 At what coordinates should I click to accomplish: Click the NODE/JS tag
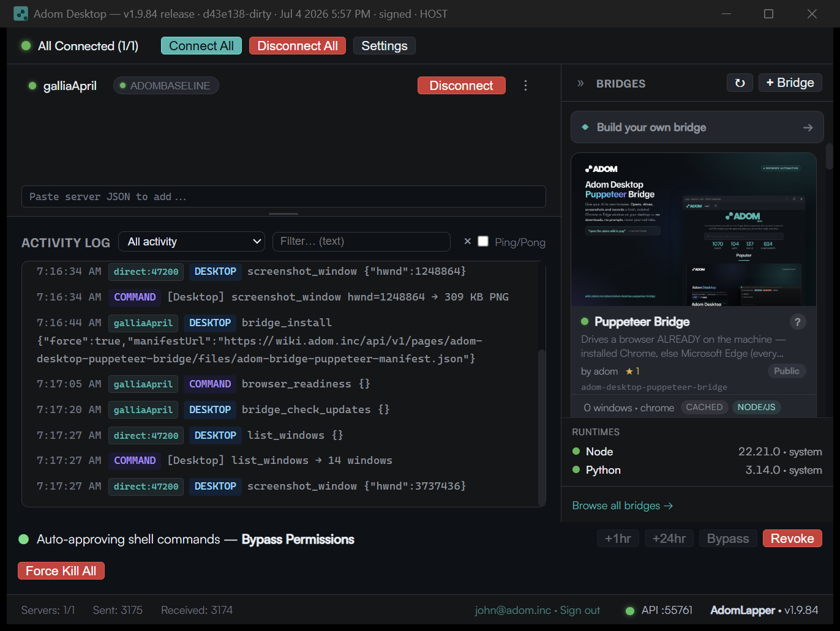(x=756, y=408)
